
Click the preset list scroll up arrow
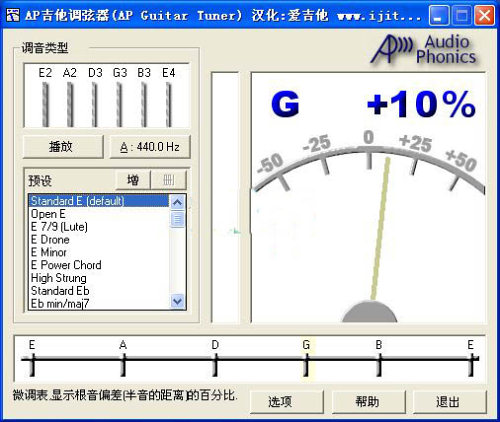(177, 202)
